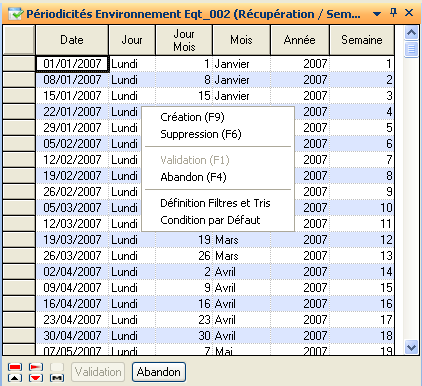This screenshot has width=422, height=386.
Task: Click the small 'M' icon button
Action: 57,378
